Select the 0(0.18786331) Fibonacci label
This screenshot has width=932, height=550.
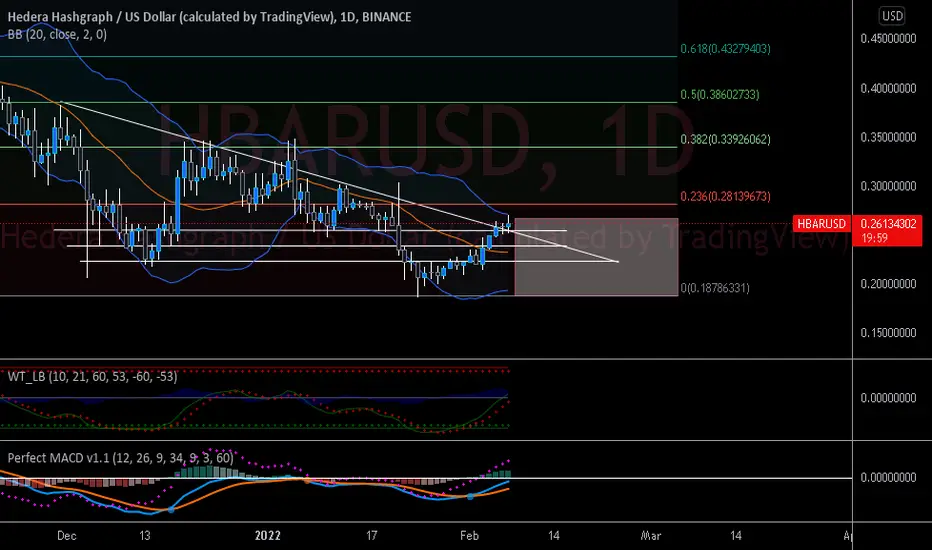tap(714, 288)
